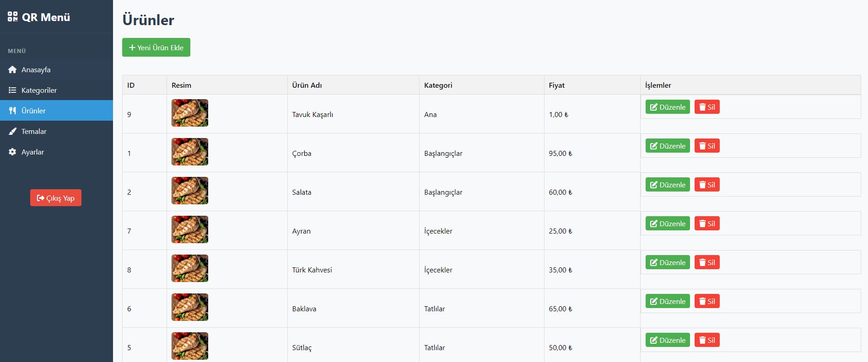Click the brush icon beside Temalar
The image size is (868, 362).
click(12, 131)
